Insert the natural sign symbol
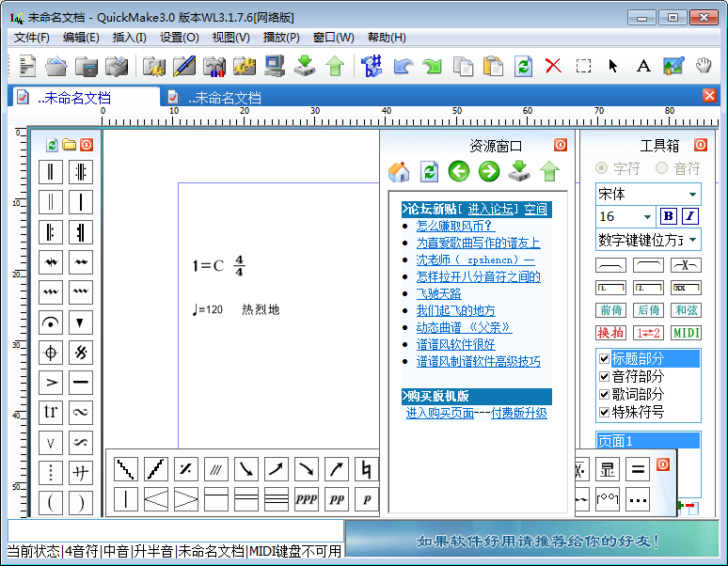This screenshot has width=728, height=566. coord(367,469)
